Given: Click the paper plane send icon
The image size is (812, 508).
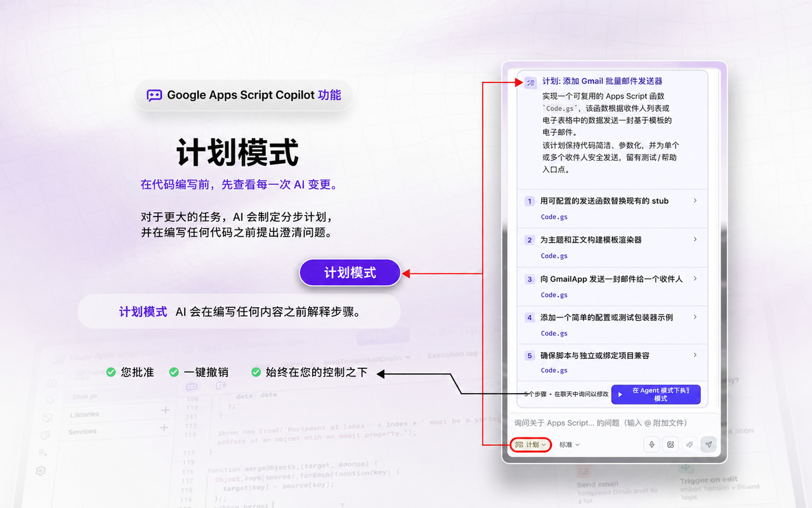Looking at the screenshot, I should pos(709,444).
